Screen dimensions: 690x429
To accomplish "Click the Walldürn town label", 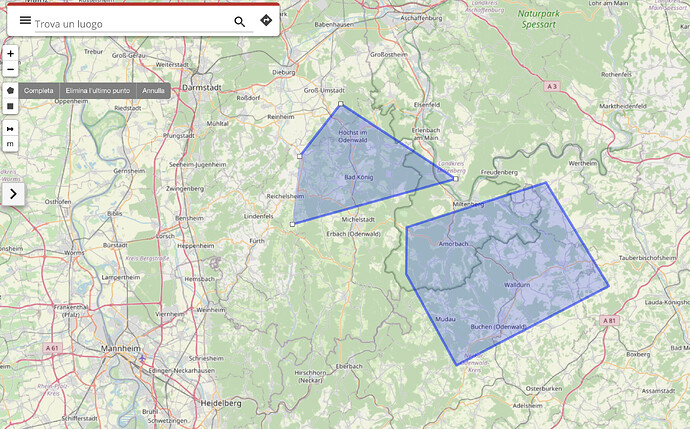I will (x=517, y=285).
